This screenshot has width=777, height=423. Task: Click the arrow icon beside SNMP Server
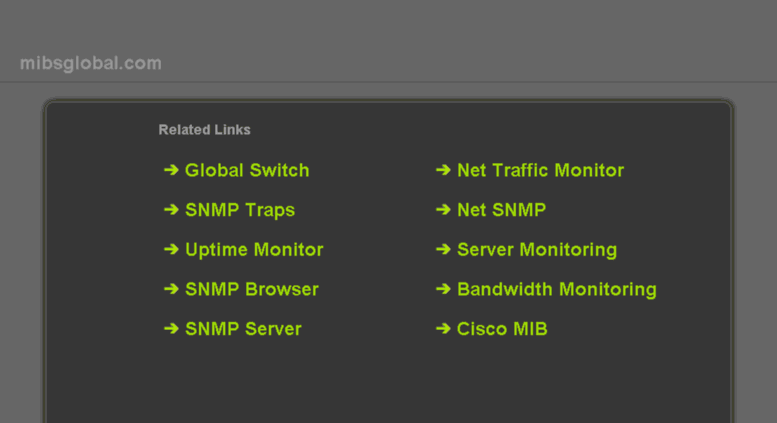pos(171,329)
